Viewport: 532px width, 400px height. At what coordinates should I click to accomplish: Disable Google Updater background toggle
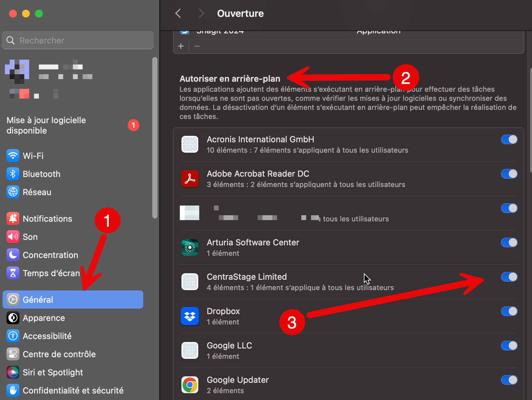click(509, 380)
